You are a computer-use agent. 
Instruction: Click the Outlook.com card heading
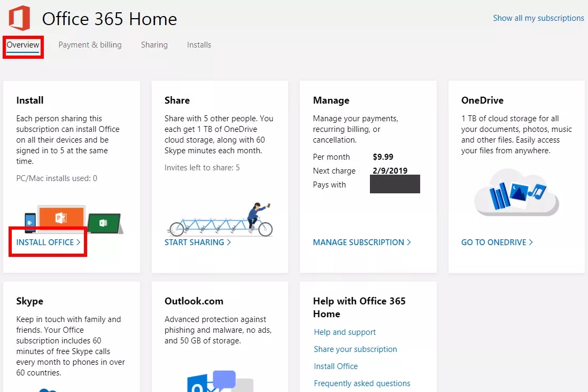(194, 301)
